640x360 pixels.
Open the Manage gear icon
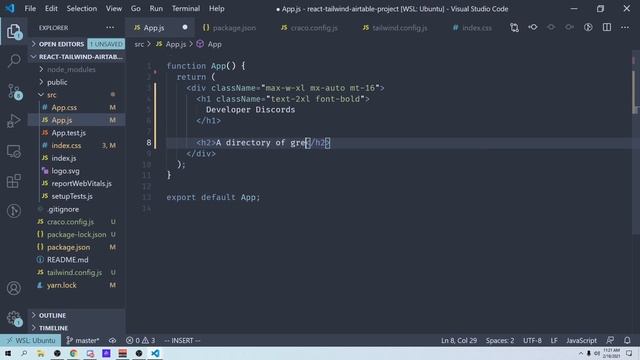pyautogui.click(x=14, y=318)
